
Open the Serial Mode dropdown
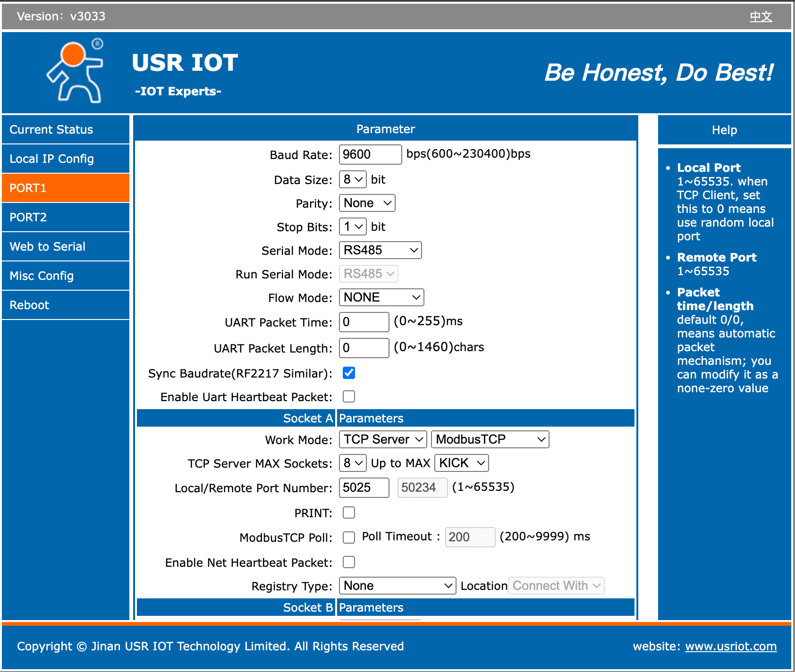380,250
